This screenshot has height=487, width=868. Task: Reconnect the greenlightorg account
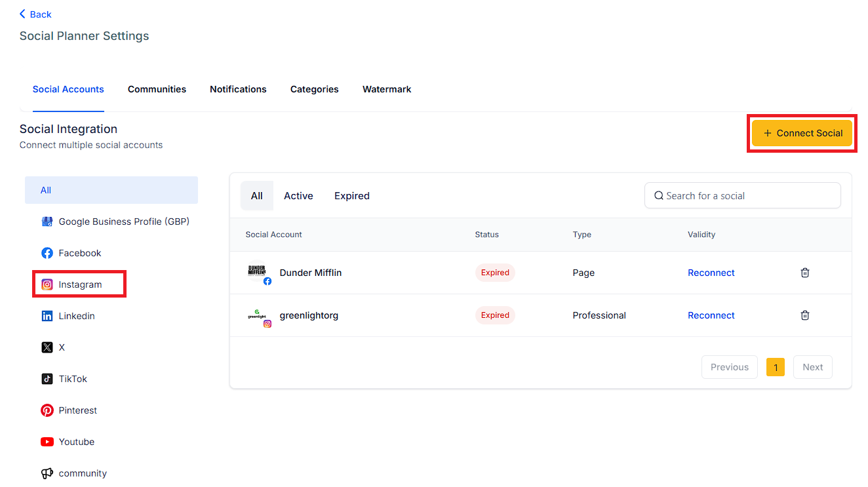(711, 315)
